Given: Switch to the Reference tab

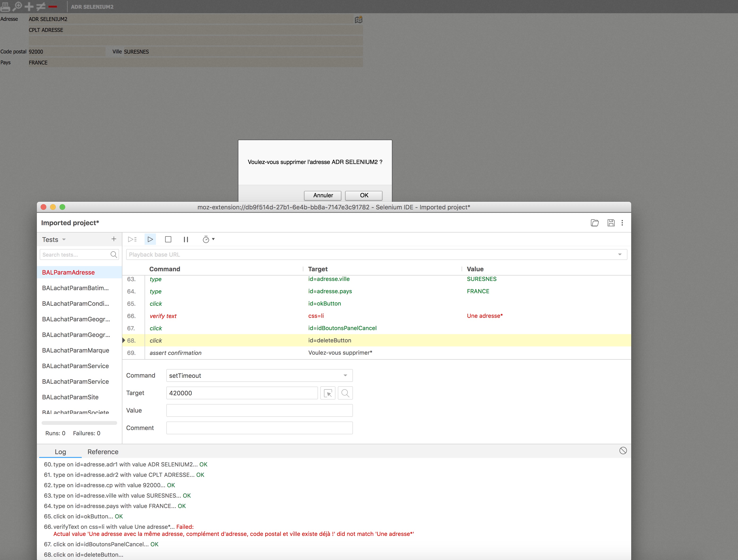Looking at the screenshot, I should pyautogui.click(x=103, y=452).
